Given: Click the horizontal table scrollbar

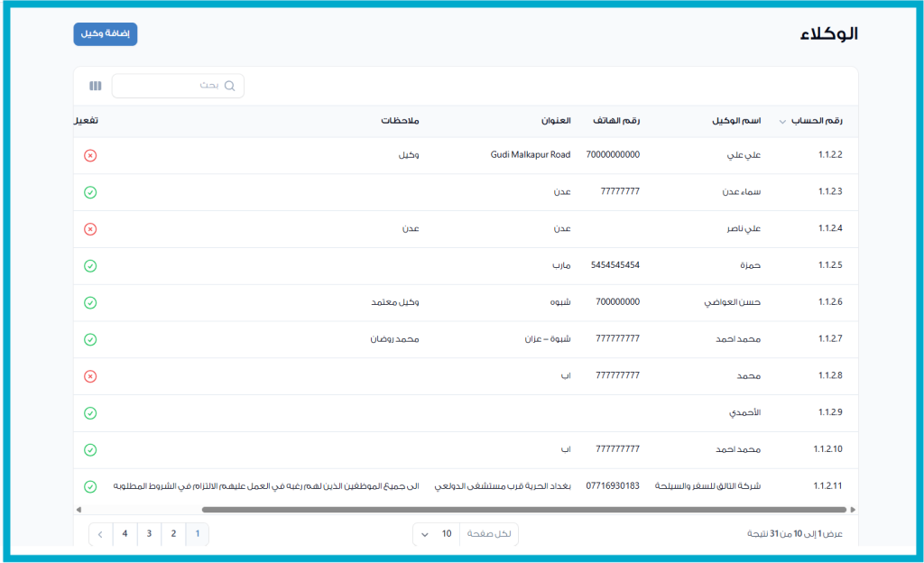Looking at the screenshot, I should (x=523, y=510).
